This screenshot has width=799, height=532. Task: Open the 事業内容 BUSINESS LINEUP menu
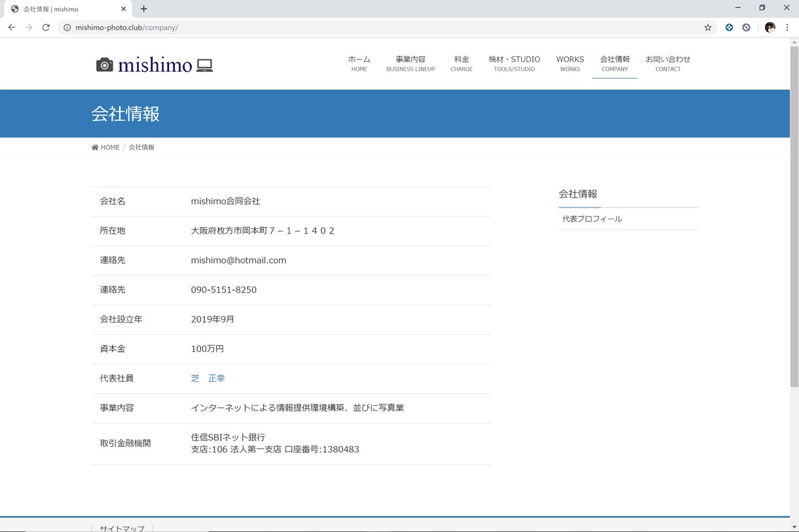[411, 63]
